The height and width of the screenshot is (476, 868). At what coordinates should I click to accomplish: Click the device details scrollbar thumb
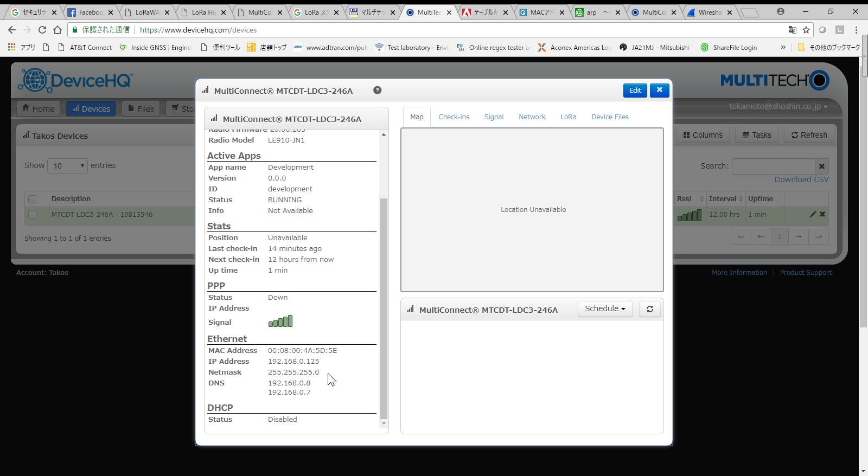pos(384,308)
